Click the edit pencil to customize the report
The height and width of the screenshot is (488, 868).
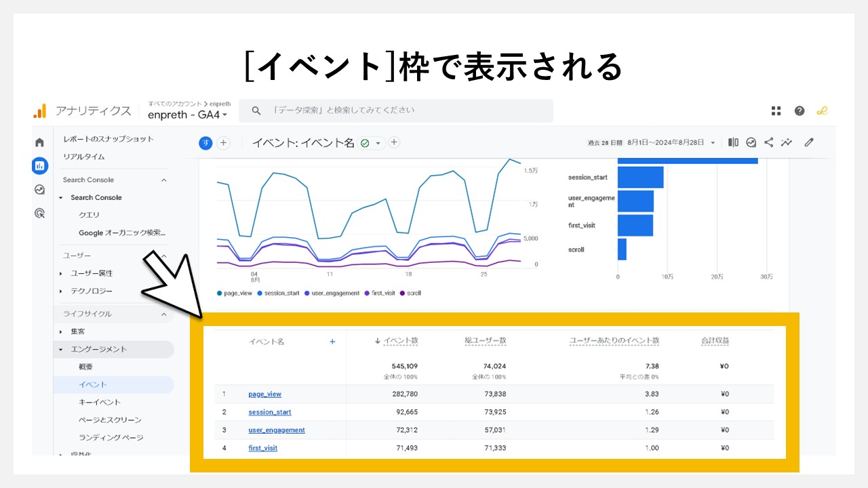tap(808, 142)
